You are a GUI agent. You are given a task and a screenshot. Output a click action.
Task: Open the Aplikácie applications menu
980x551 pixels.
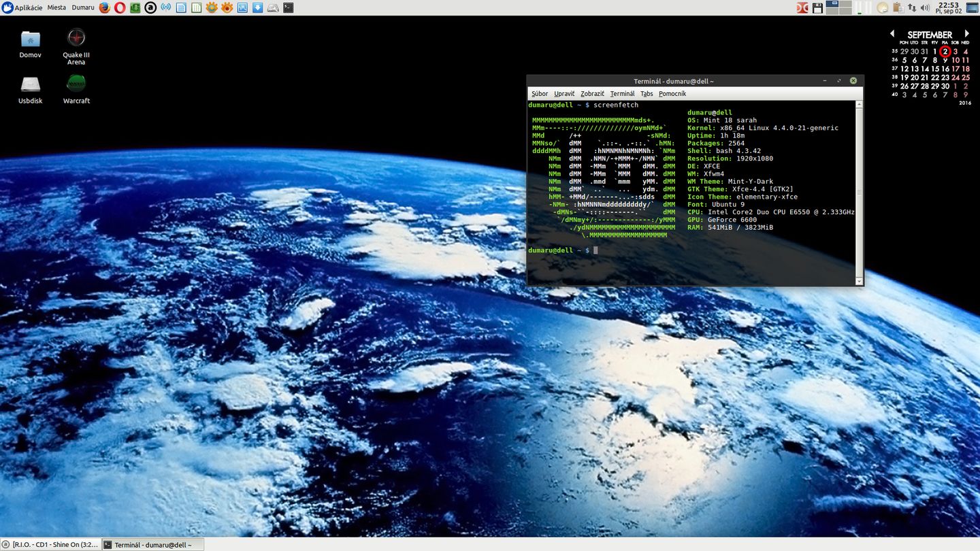22,7
